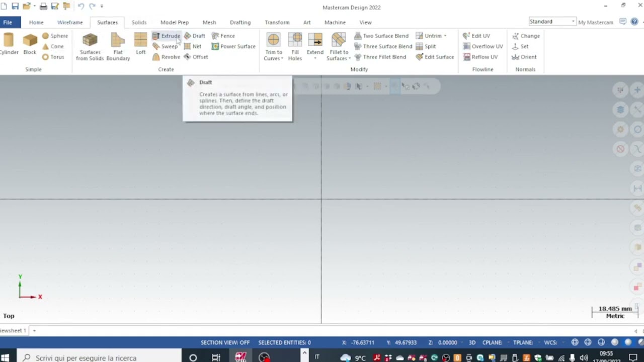Select the Net surface tool

coord(192,46)
